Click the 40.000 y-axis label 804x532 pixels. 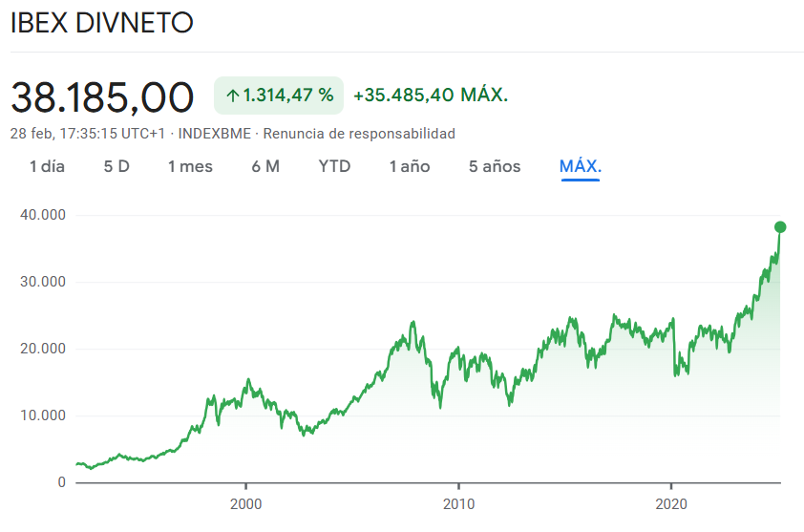(43, 215)
